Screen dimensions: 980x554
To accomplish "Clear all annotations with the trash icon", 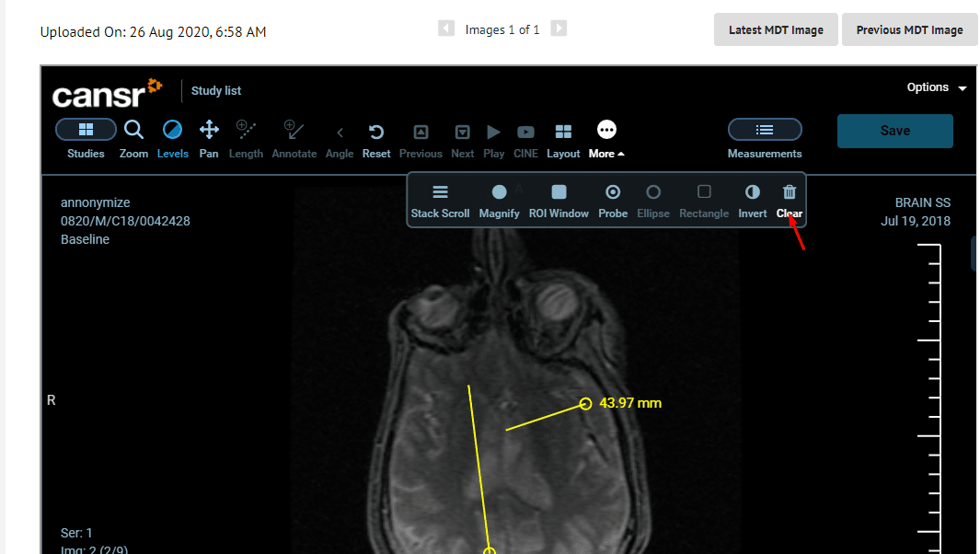I will click(789, 200).
